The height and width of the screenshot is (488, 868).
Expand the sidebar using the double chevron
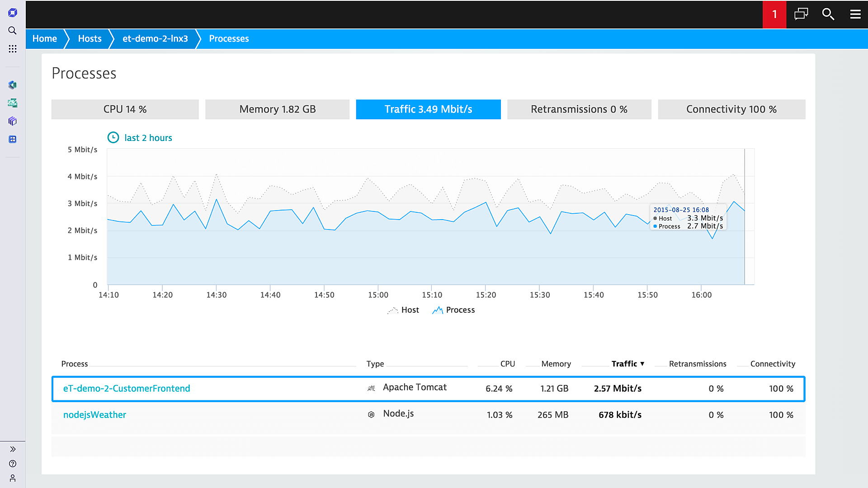[x=12, y=449]
